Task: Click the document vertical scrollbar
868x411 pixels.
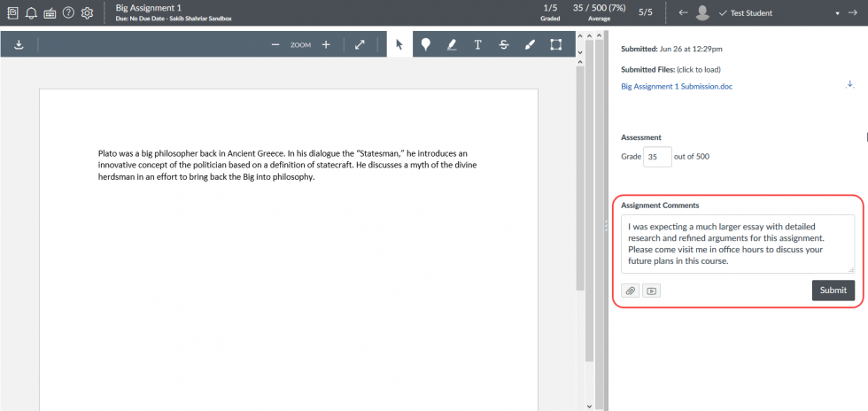Action: click(579, 177)
